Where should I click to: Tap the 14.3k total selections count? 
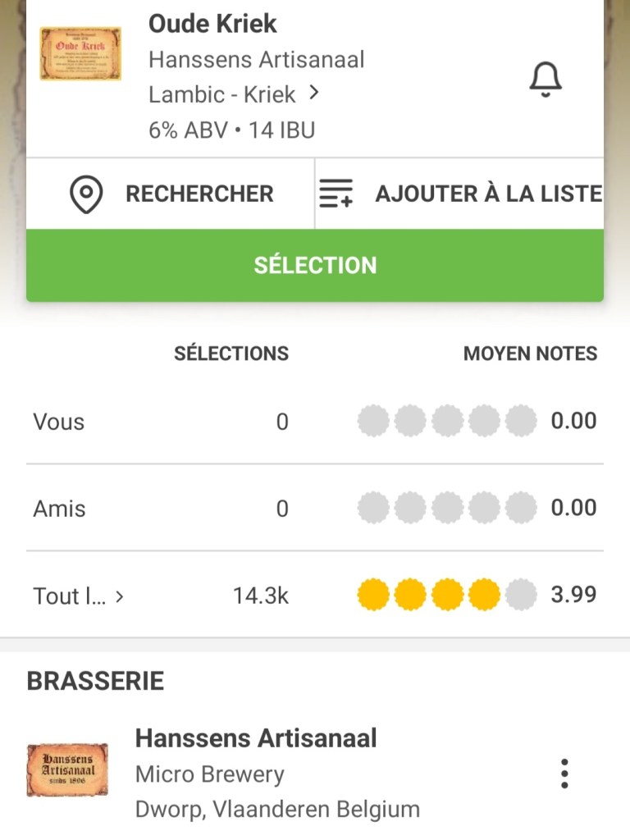point(260,596)
